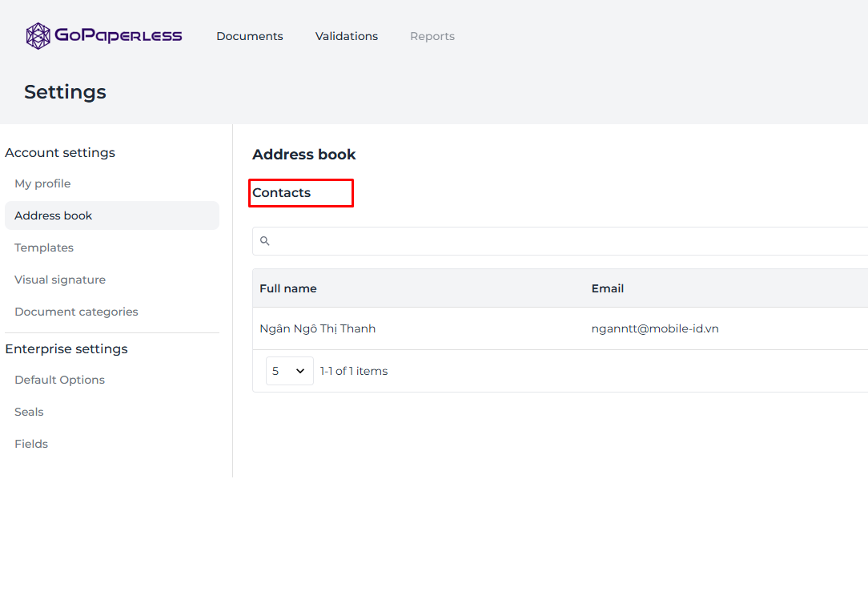This screenshot has height=604, width=868.
Task: Open Default Options under Enterprise settings
Action: tap(60, 380)
